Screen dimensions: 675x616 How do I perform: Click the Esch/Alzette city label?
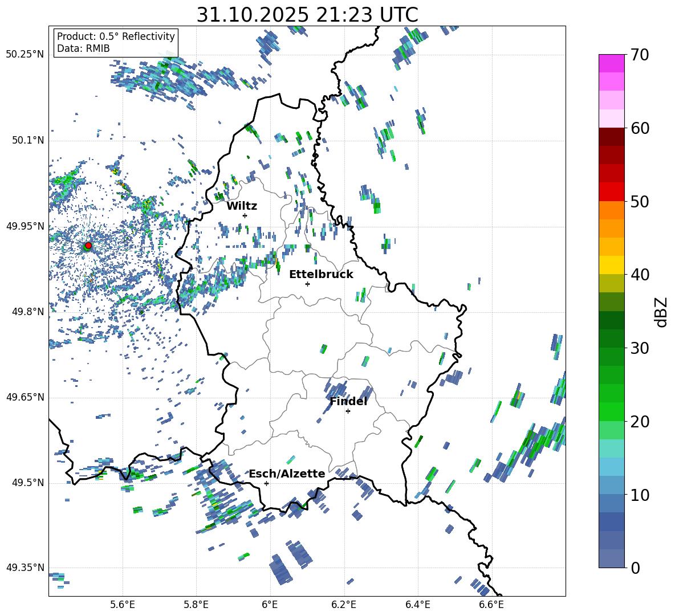(x=287, y=474)
